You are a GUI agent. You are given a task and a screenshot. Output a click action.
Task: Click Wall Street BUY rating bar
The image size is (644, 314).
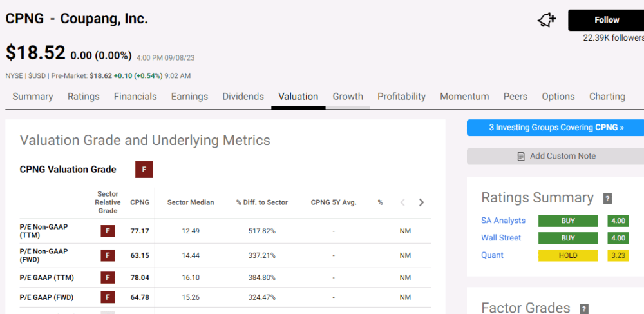tap(568, 238)
